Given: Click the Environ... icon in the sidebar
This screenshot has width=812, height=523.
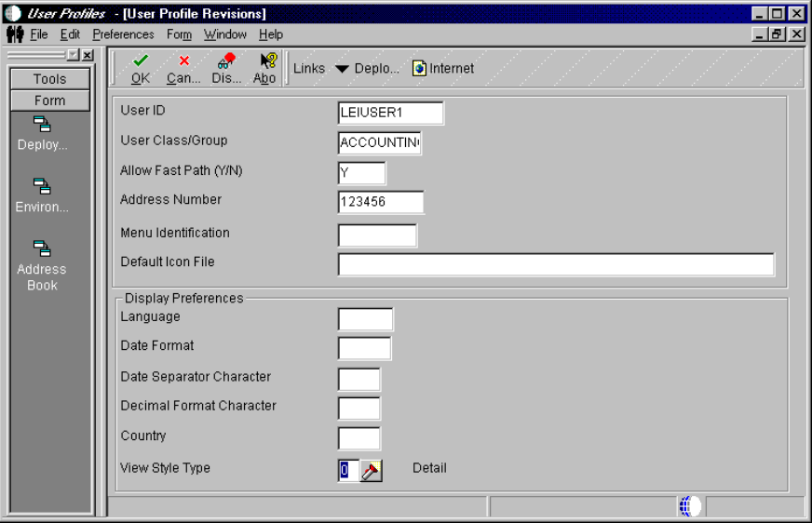Looking at the screenshot, I should pyautogui.click(x=42, y=187).
